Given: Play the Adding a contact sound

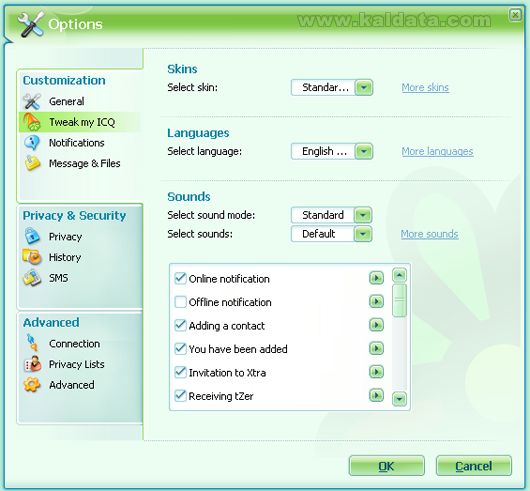Looking at the screenshot, I should (x=376, y=325).
